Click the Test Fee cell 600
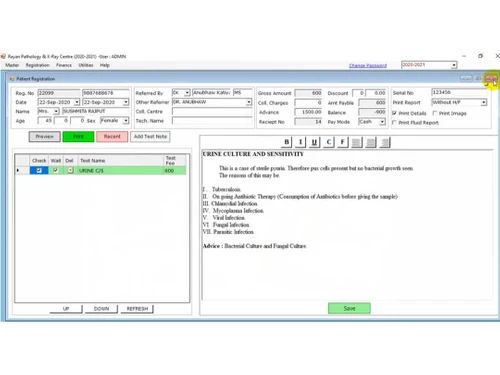Viewport: 500px width, 375px height. (x=175, y=170)
